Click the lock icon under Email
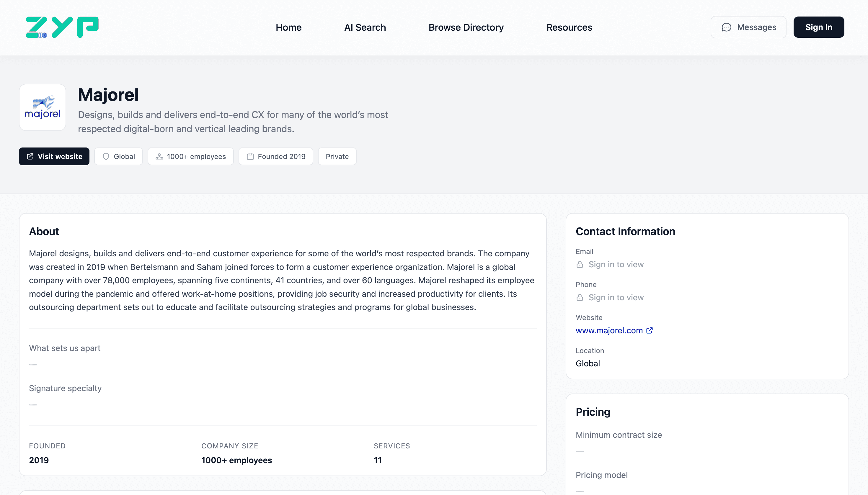 [x=580, y=265]
